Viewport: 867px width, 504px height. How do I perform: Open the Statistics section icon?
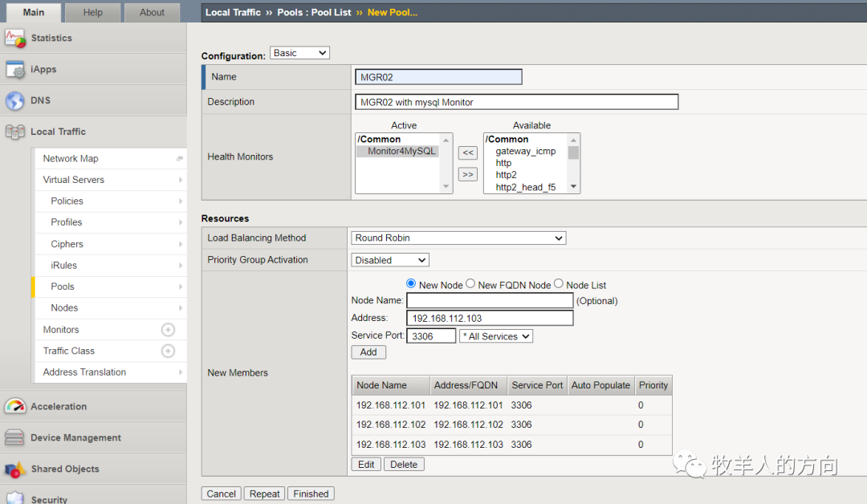pyautogui.click(x=15, y=39)
